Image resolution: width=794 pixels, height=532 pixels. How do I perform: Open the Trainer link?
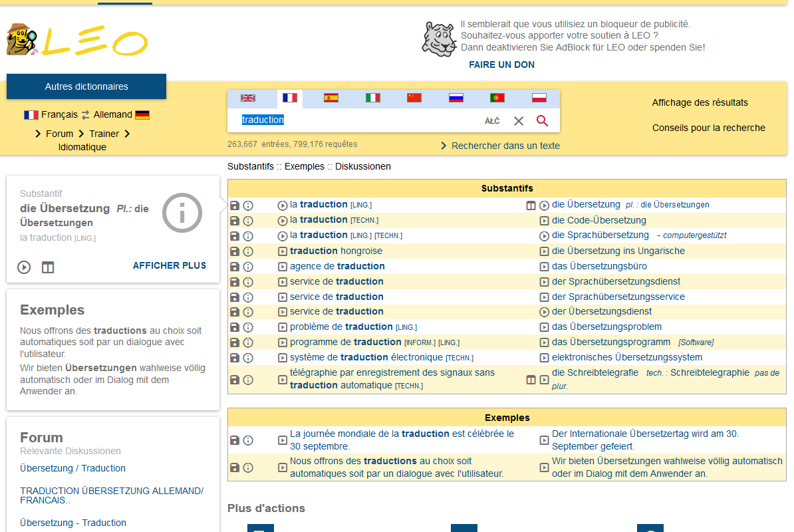point(104,134)
